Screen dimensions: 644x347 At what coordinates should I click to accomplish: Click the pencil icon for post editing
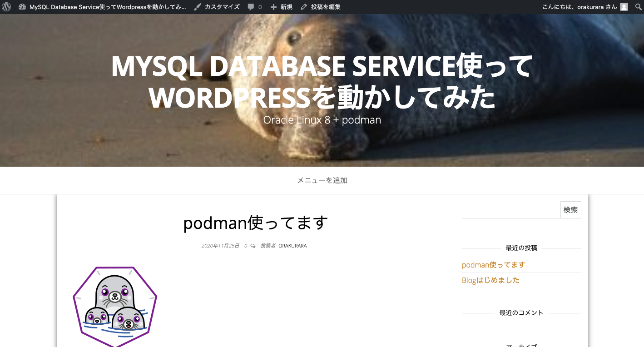(304, 7)
